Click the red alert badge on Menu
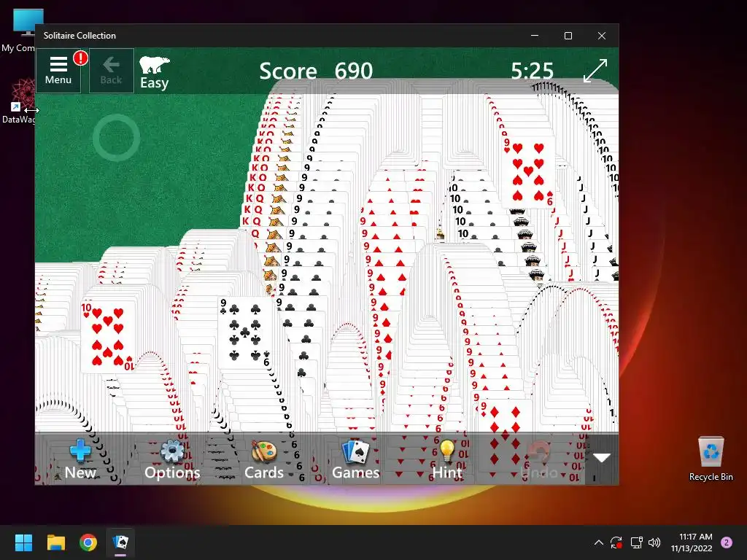The image size is (747, 560). [80, 58]
